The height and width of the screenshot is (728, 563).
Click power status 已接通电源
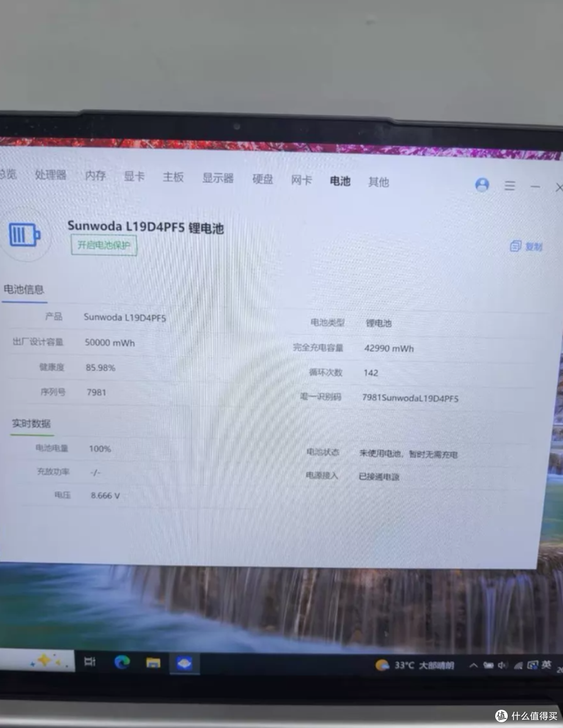(379, 477)
